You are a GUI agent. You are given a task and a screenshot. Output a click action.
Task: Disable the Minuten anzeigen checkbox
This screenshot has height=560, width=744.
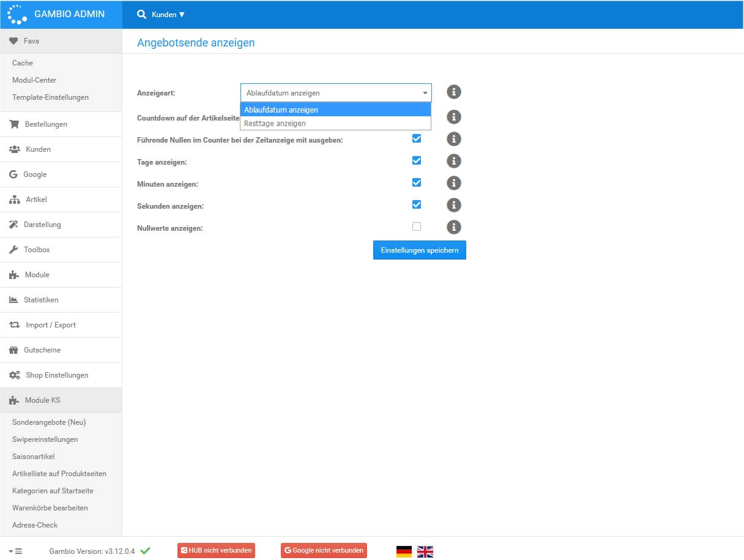tap(417, 182)
